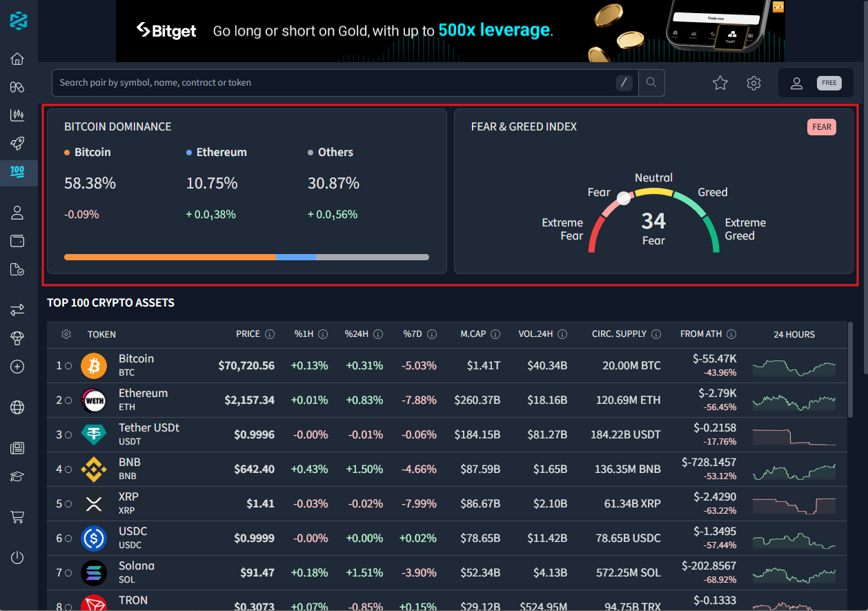Sort the table by %24H column header

coord(357,334)
